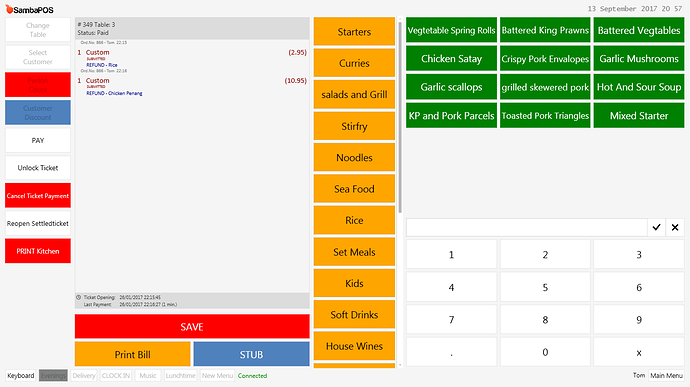690x387 pixels.
Task: Open the House Wines category
Action: click(x=354, y=346)
